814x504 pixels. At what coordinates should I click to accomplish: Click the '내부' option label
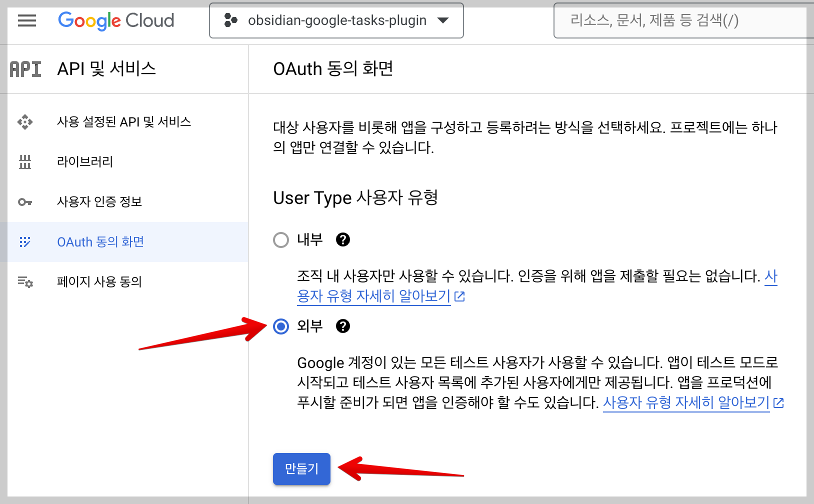coord(309,240)
